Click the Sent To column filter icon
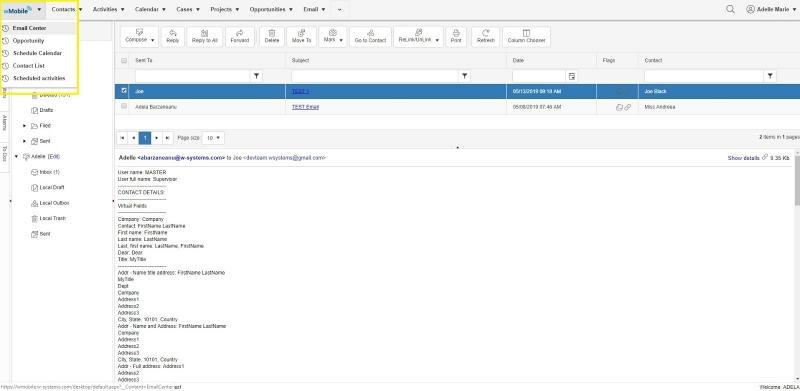 tap(257, 76)
